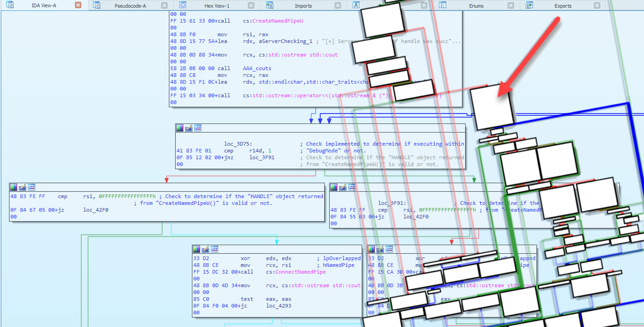
Task: Click pencil edit icon on loc_3D75 block
Action: [189, 128]
